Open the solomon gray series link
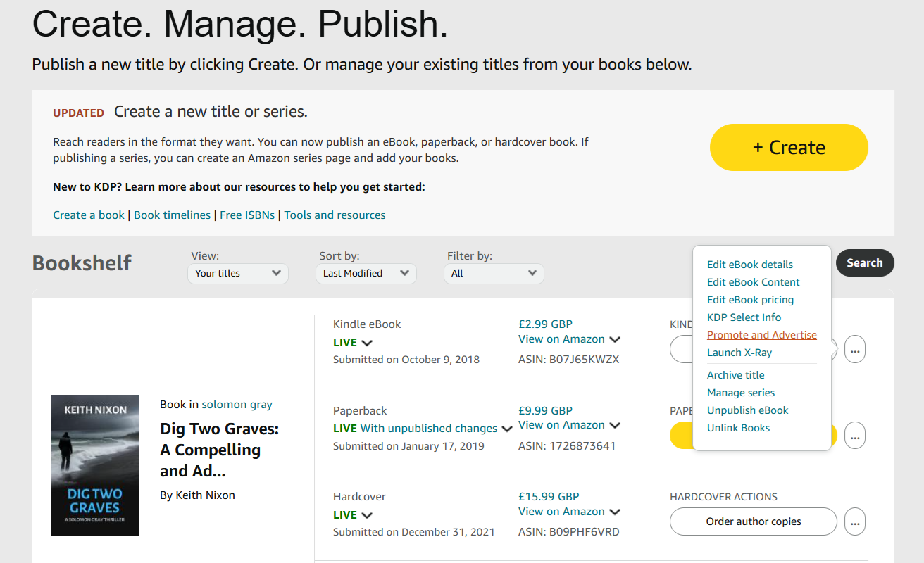 click(237, 405)
